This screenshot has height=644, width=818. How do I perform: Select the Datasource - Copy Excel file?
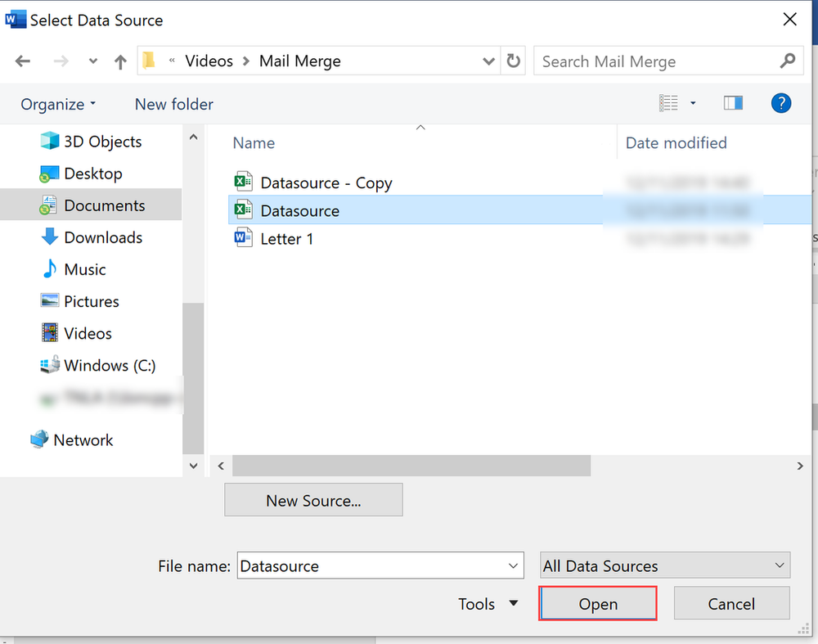coord(326,182)
